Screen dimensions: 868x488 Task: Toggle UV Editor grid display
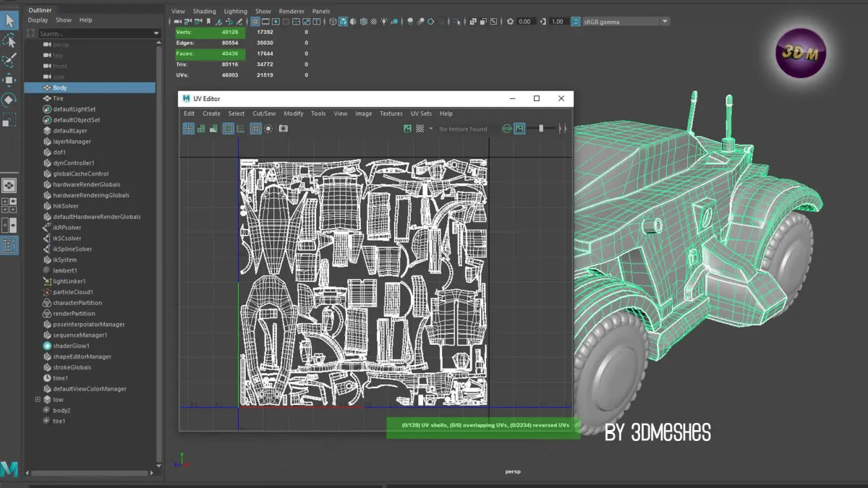[255, 129]
